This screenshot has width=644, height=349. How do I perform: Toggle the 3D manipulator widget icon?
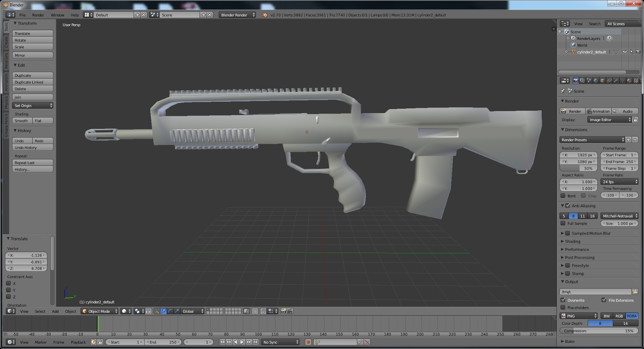click(157, 311)
